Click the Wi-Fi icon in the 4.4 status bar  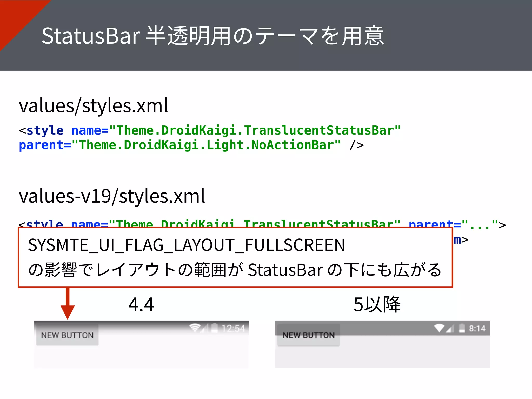[195, 328]
